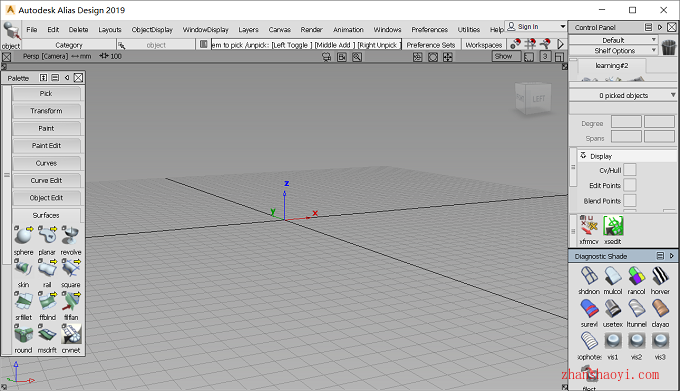Toggle the Blend Points display checkbox
Image resolution: width=680 pixels, height=391 pixels.
630,201
